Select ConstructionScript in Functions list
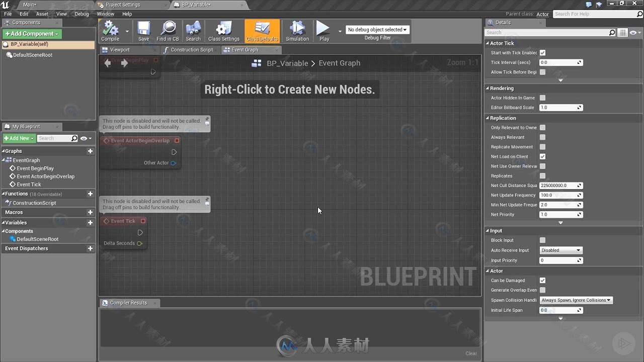Screen dimensions: 644x362 34,203
